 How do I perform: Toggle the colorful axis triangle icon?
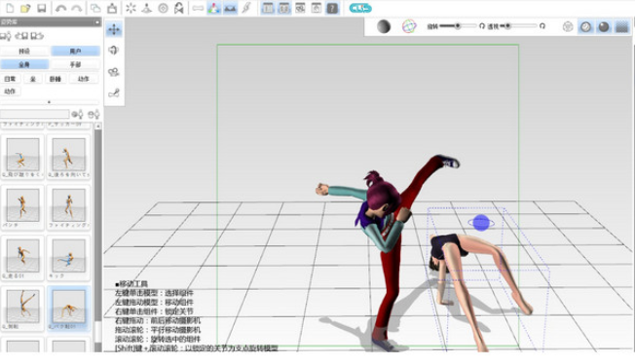[214, 8]
